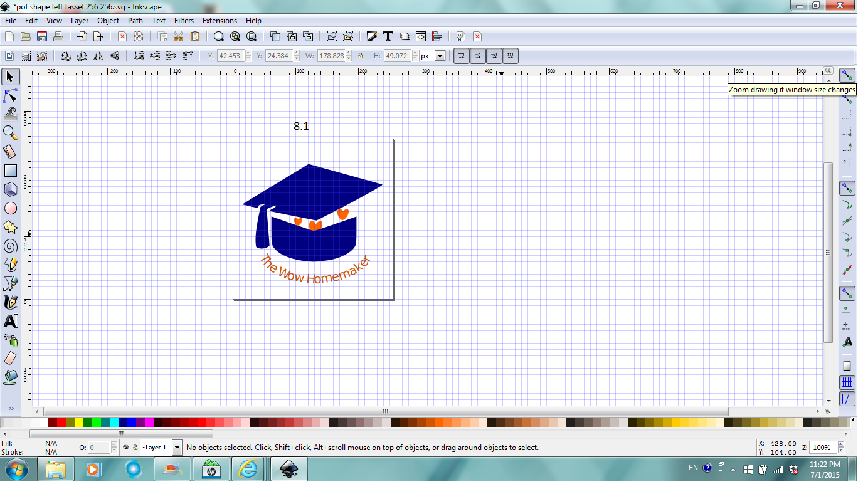Toggle snap to grids button
868x494 pixels.
(x=847, y=382)
